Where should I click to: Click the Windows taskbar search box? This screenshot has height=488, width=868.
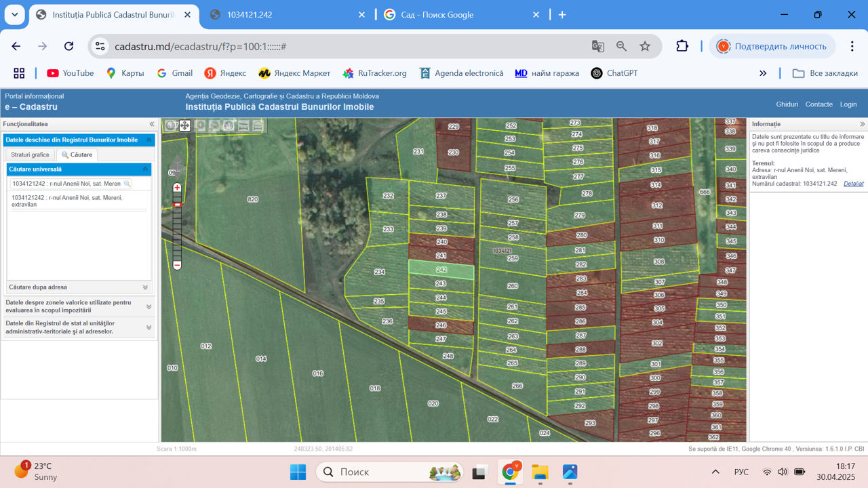[x=390, y=472]
